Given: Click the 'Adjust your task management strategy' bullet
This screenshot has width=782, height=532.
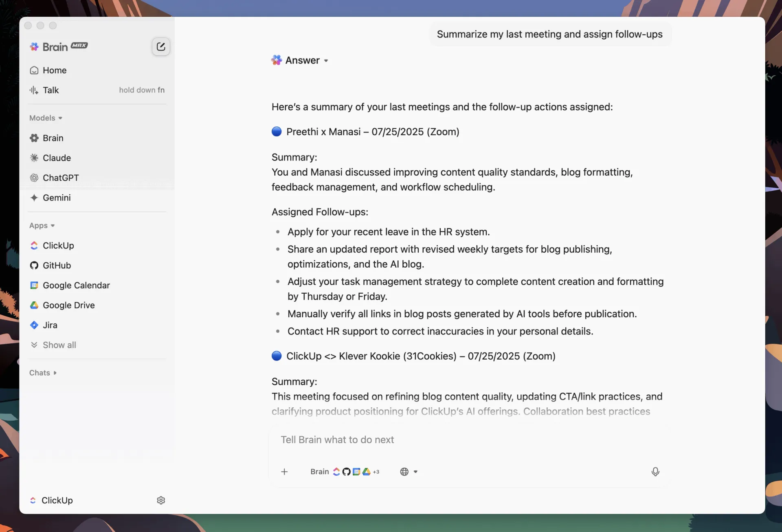Looking at the screenshot, I should pyautogui.click(x=475, y=289).
